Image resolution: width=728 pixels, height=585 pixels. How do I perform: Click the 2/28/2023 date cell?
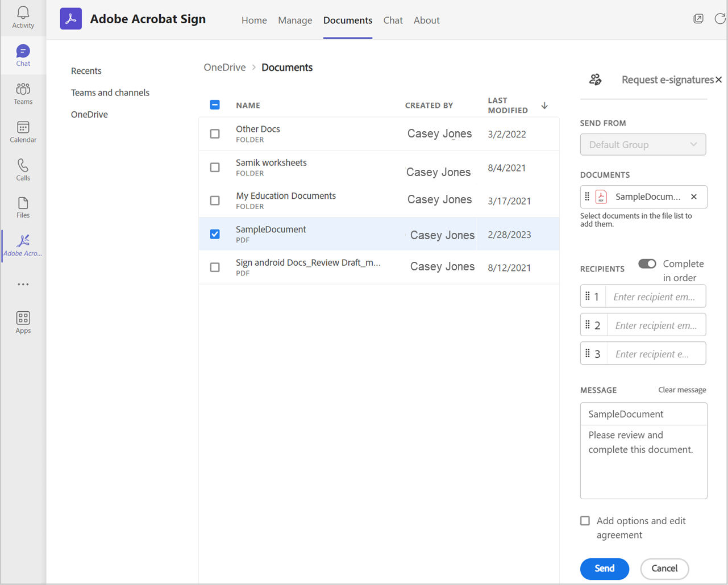pos(509,235)
